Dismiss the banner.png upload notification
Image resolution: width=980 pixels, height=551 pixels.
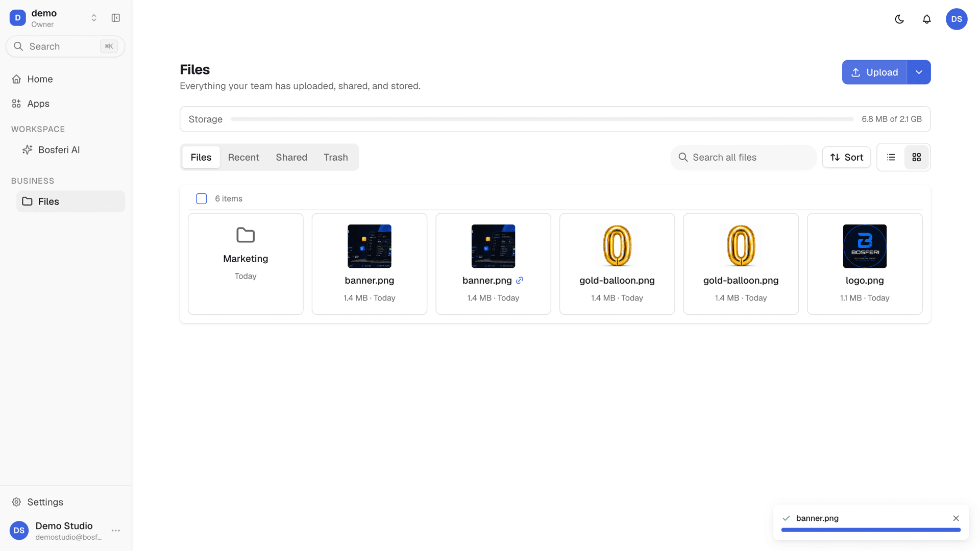point(956,518)
